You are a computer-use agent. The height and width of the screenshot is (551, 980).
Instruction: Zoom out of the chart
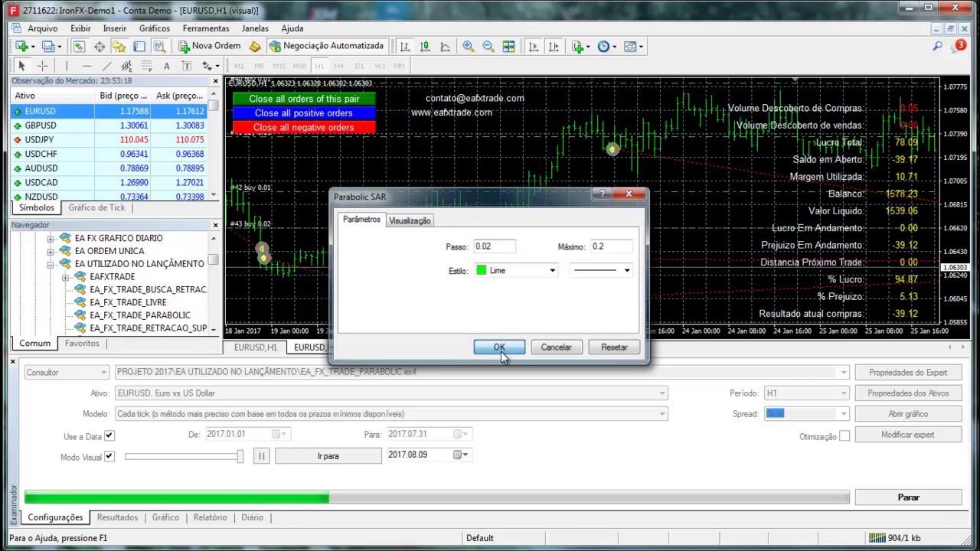[488, 47]
